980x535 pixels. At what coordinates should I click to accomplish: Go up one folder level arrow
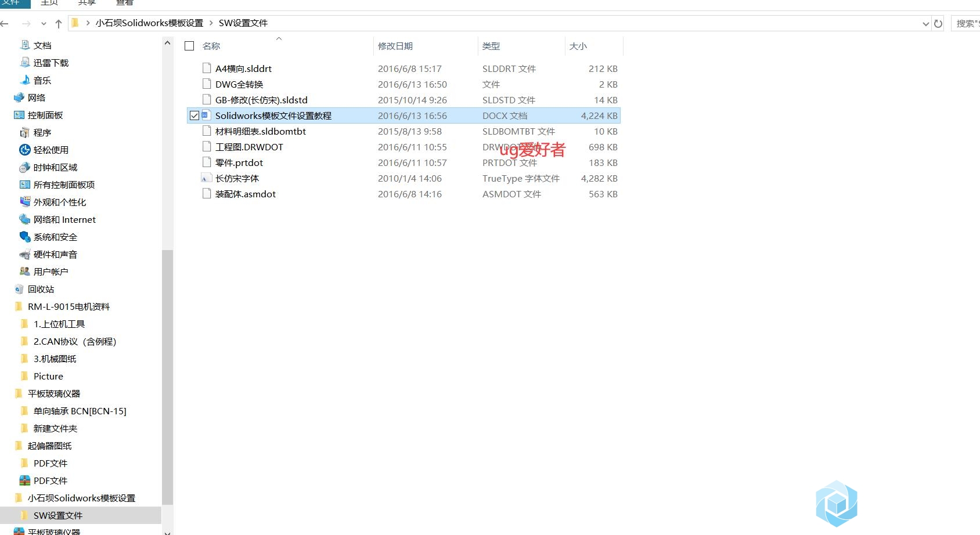point(59,24)
